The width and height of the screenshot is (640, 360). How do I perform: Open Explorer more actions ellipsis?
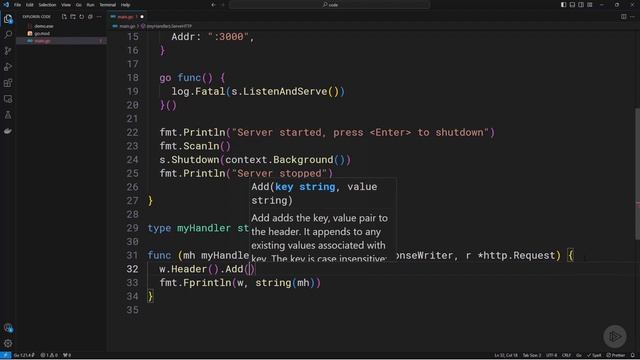(99, 17)
